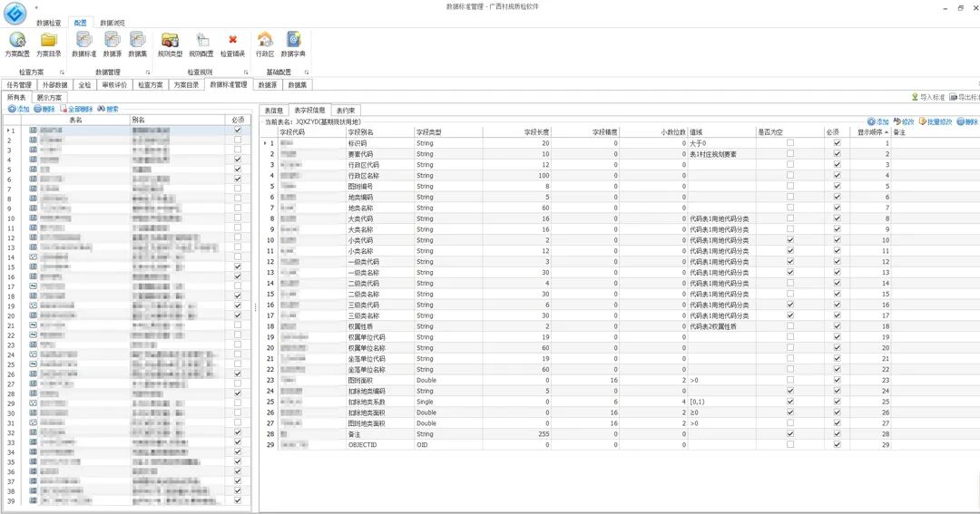
Task: Open the 外部数据 document tab
Action: [55, 85]
